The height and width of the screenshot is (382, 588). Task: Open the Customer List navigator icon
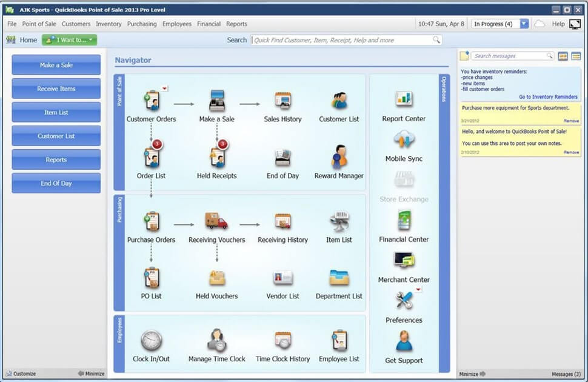(339, 101)
